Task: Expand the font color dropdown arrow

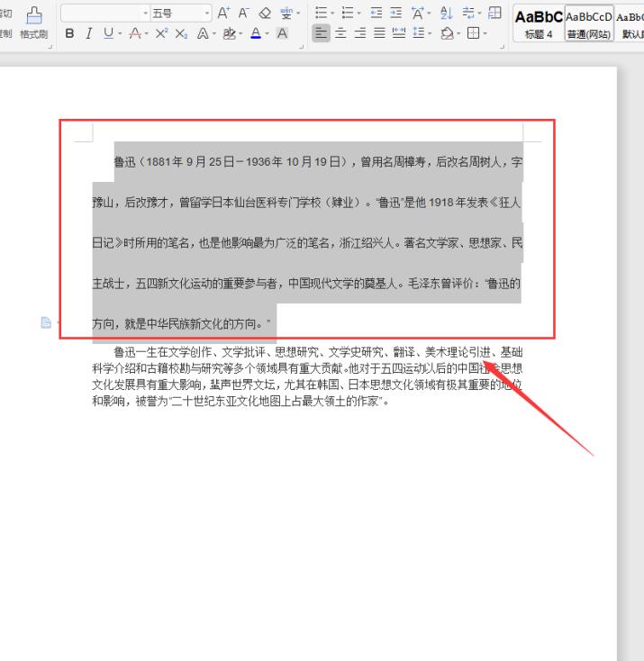Action: [x=267, y=33]
